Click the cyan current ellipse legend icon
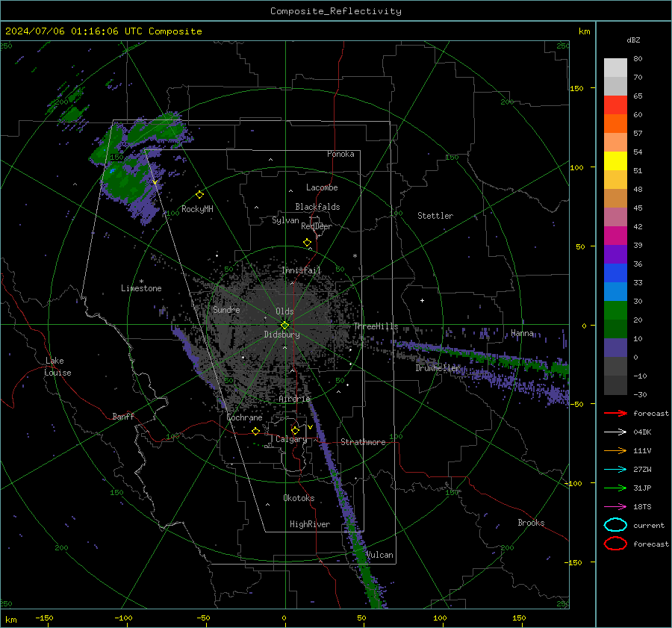Image resolution: width=672 pixels, height=628 pixels. pyautogui.click(x=615, y=525)
